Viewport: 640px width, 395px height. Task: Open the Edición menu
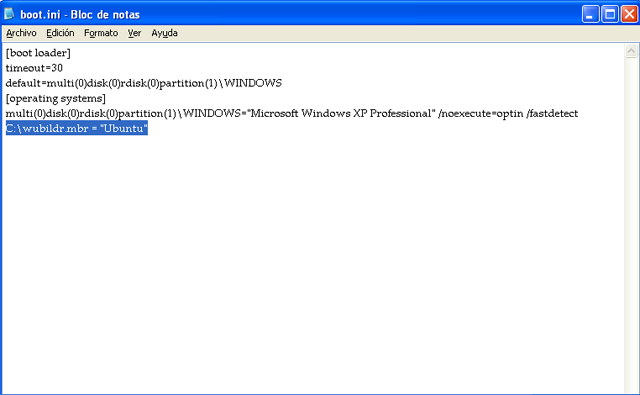[x=60, y=33]
